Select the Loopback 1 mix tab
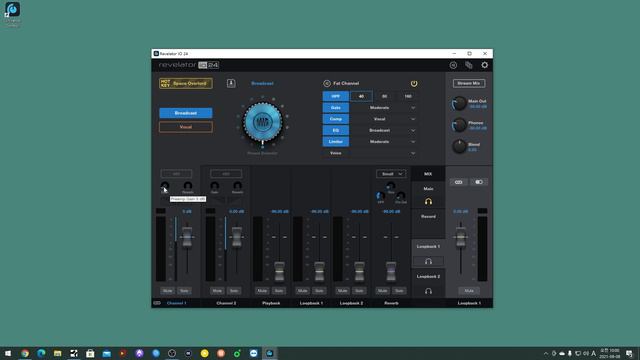This screenshot has width=640, height=360. coord(428,247)
